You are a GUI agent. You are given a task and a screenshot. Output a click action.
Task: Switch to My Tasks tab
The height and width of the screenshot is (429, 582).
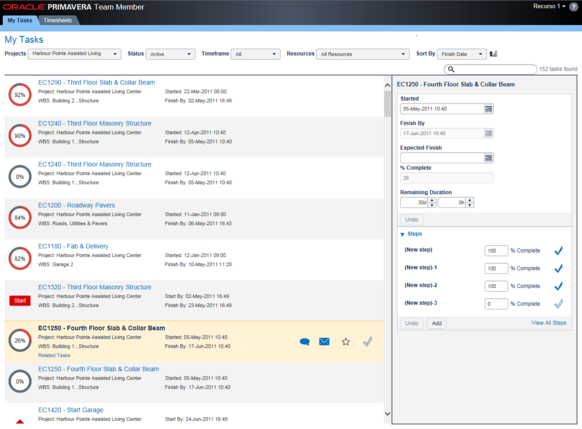click(x=20, y=20)
